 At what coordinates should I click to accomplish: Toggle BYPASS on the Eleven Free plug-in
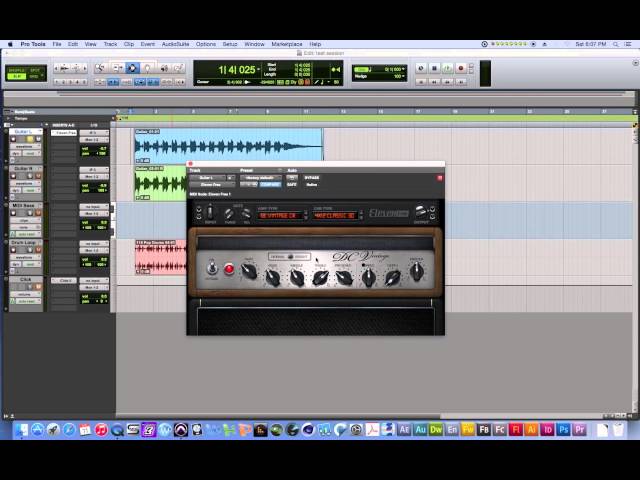(x=312, y=178)
